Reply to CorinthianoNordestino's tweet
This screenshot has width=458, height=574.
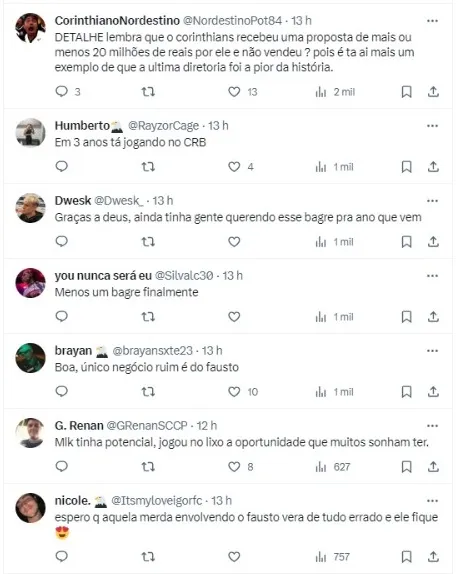click(x=62, y=91)
